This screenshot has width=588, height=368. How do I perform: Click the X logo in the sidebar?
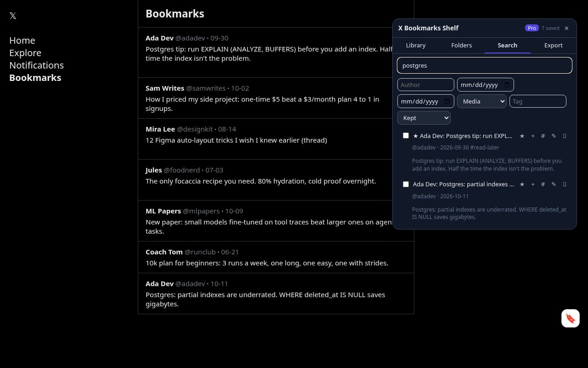pos(13,16)
